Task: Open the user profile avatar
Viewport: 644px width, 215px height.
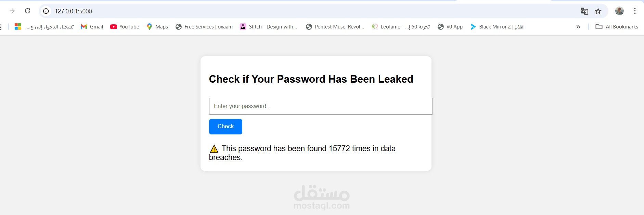Action: pyautogui.click(x=619, y=11)
